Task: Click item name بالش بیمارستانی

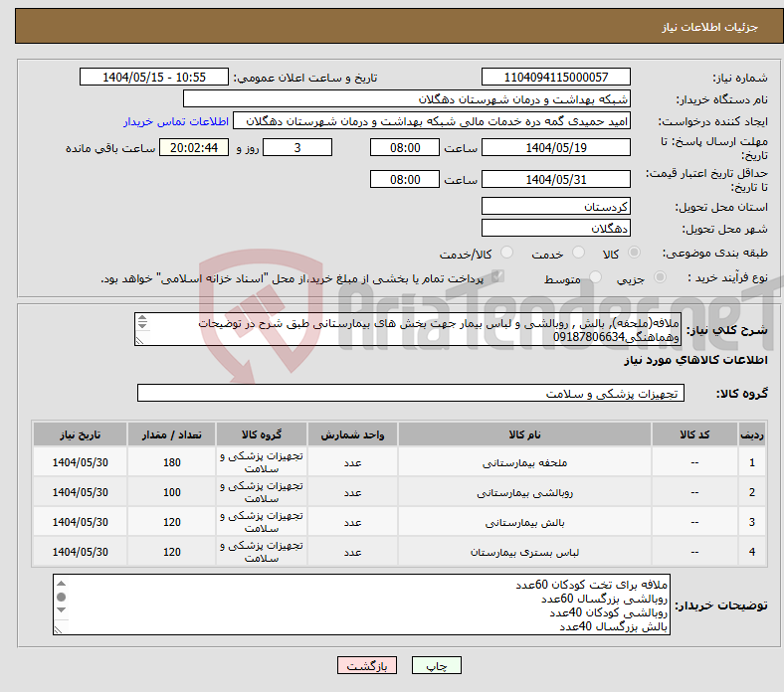Action: pos(524,523)
